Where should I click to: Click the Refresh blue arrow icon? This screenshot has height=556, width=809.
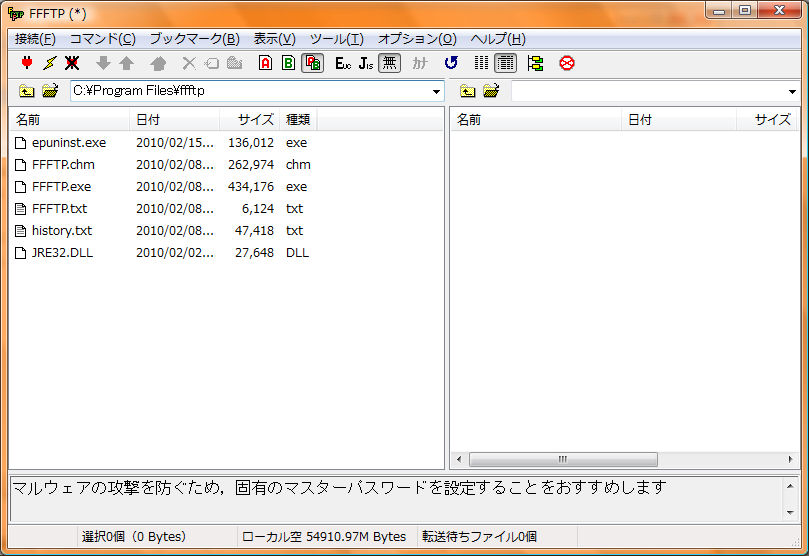(x=451, y=63)
